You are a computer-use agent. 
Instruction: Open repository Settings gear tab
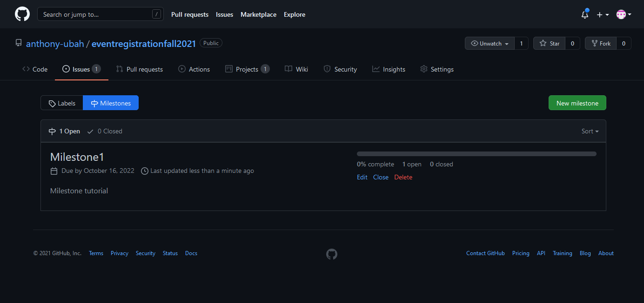[x=436, y=69]
